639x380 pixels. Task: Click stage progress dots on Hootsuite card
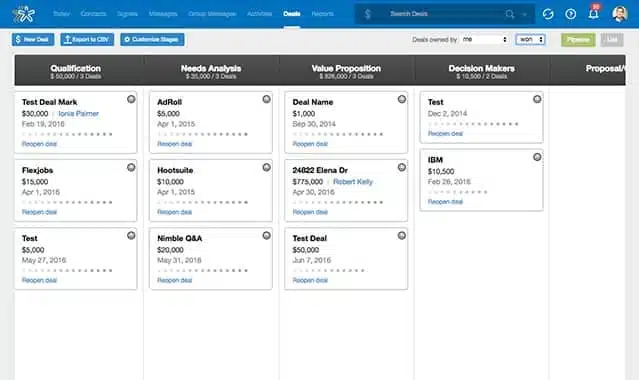pos(203,202)
